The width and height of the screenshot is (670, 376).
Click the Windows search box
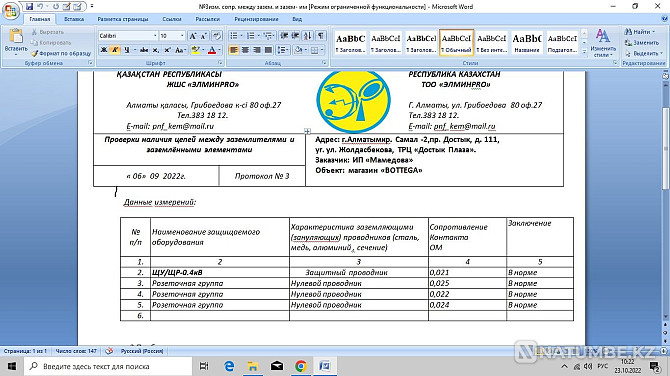pyautogui.click(x=108, y=366)
